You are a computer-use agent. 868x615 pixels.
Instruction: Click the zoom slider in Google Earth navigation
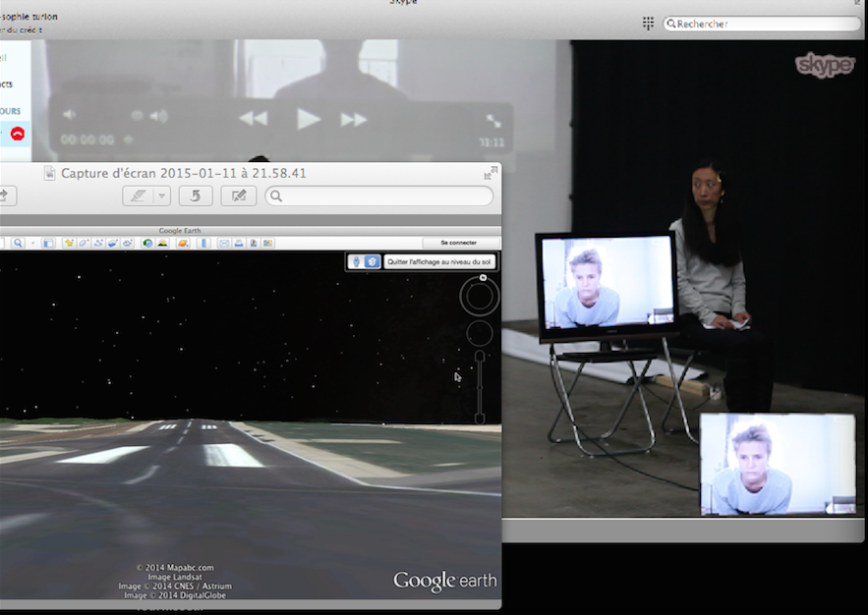coord(480,387)
